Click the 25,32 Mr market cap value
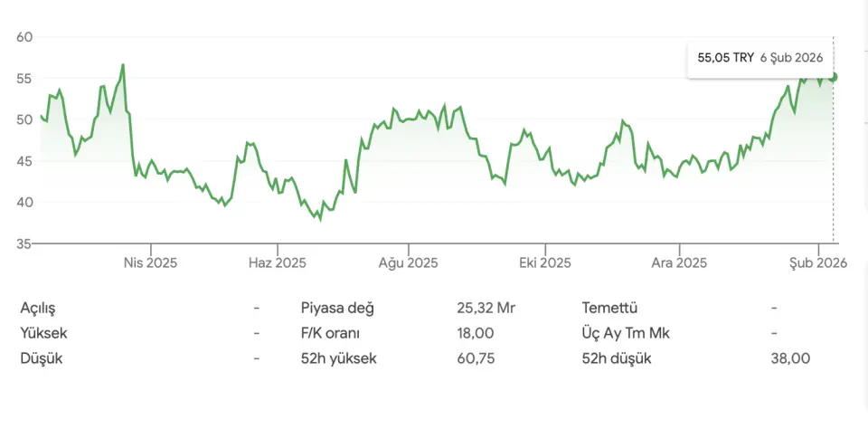Screen dimensions: 868x429 (x=486, y=308)
